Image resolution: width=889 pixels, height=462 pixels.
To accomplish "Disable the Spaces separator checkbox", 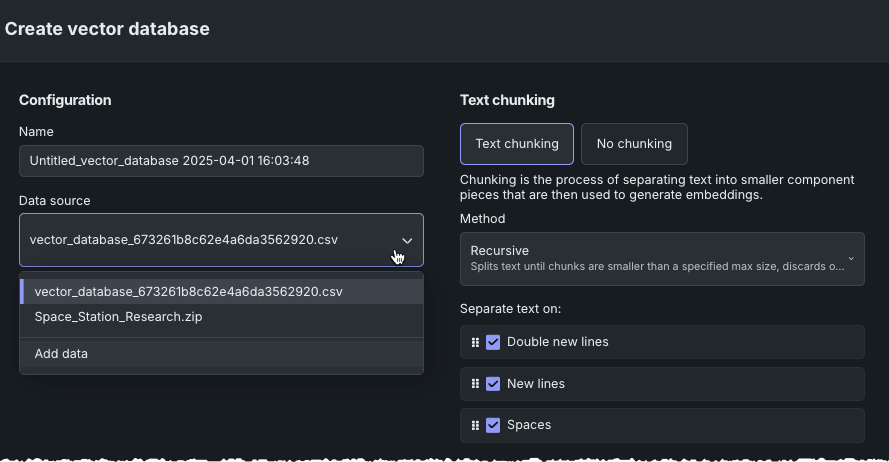I will point(493,425).
